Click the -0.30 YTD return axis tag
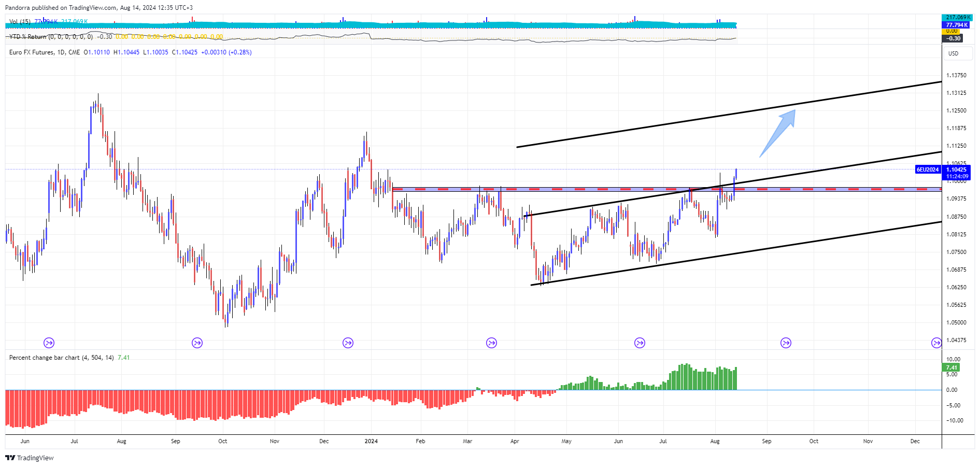Viewport: 980px width, 467px height. coord(953,38)
